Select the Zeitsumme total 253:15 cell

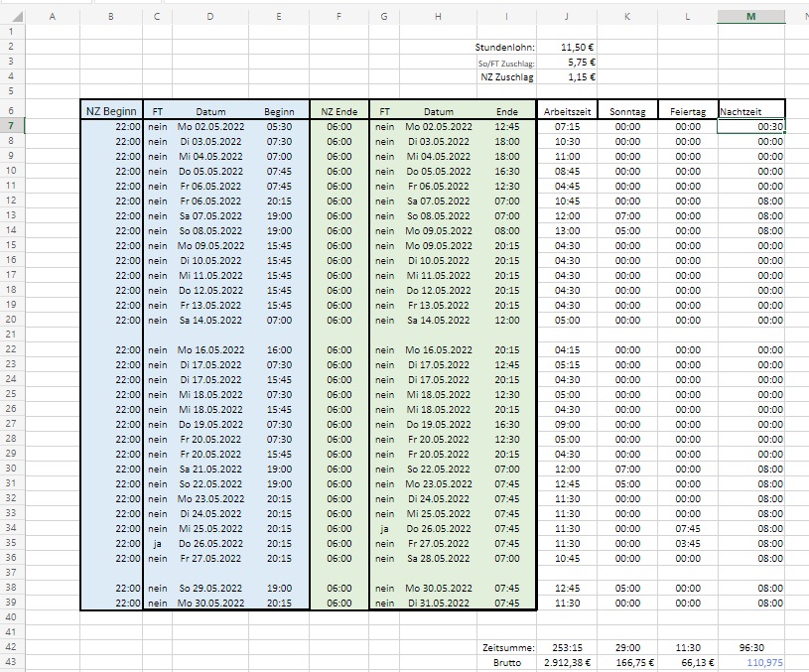tap(566, 646)
